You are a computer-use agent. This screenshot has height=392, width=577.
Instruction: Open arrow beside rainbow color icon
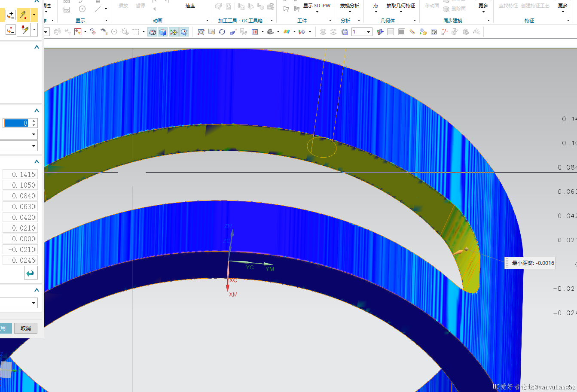(x=294, y=32)
